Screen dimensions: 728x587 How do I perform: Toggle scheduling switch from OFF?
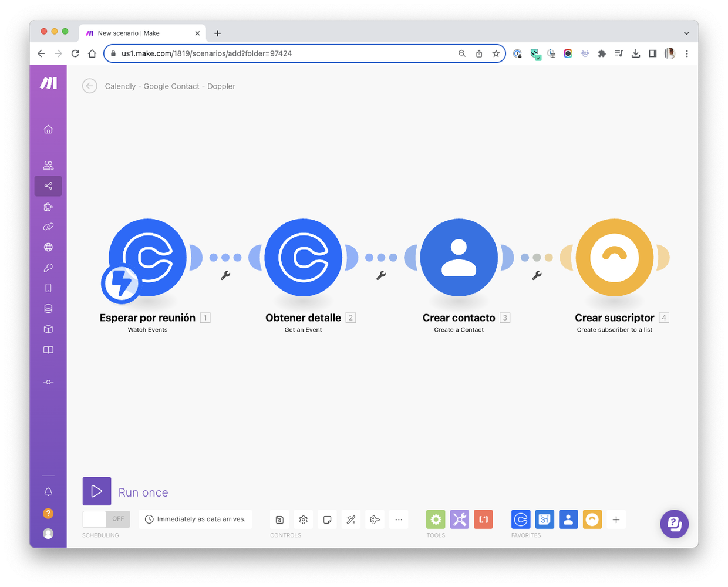coord(106,519)
